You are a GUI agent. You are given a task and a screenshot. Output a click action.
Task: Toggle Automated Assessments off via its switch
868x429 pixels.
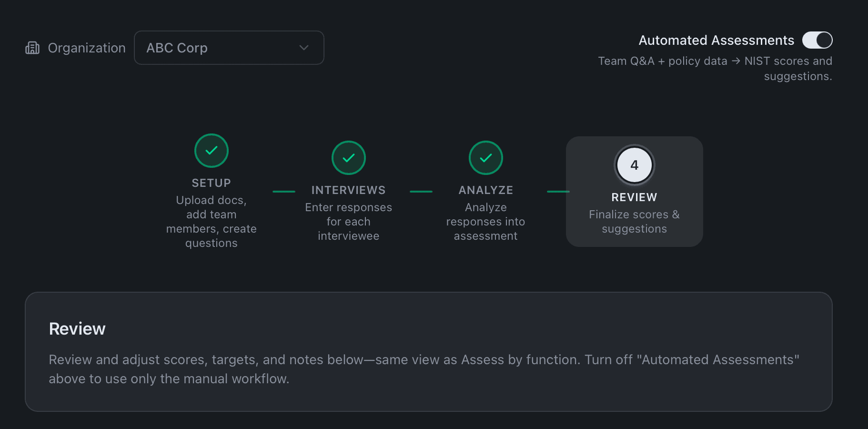[x=817, y=40]
